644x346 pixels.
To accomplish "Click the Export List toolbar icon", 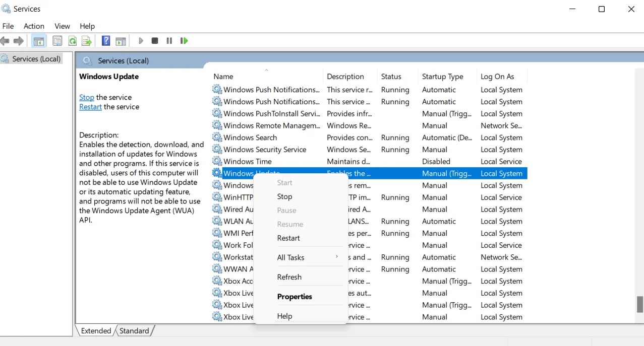I will point(87,41).
